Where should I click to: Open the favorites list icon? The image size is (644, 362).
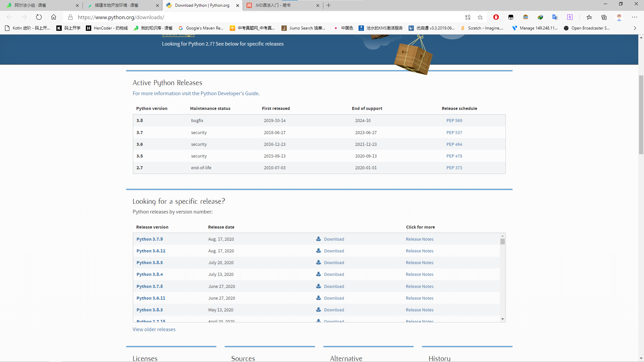[x=589, y=17]
